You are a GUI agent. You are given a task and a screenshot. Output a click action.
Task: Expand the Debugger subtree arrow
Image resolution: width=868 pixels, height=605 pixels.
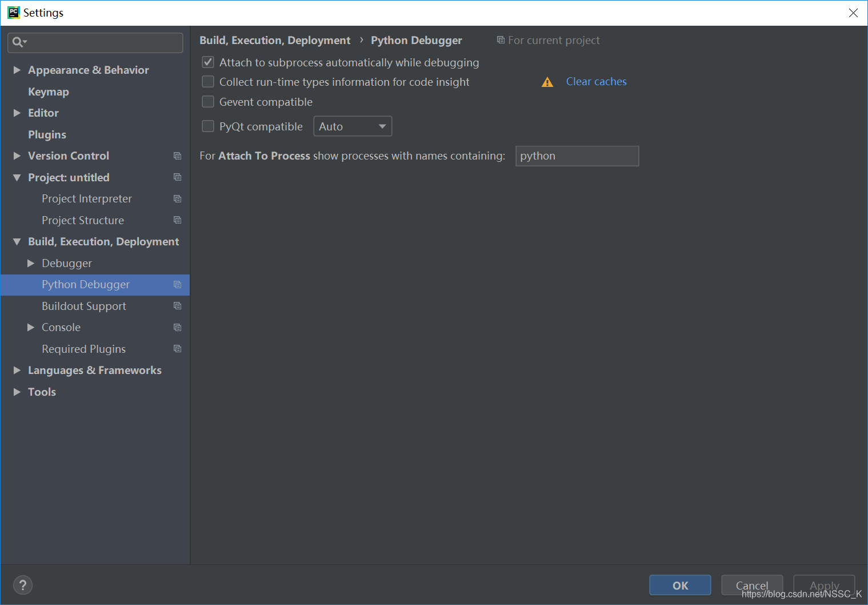[31, 263]
